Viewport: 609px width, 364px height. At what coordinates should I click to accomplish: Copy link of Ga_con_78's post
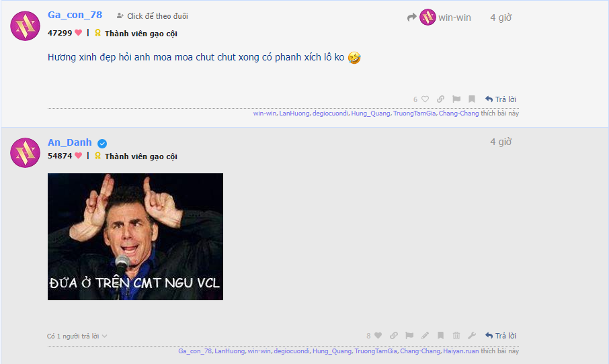tap(440, 99)
